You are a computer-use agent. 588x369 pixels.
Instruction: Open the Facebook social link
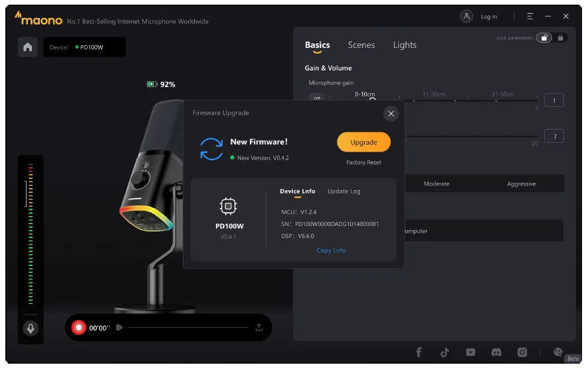coord(419,352)
